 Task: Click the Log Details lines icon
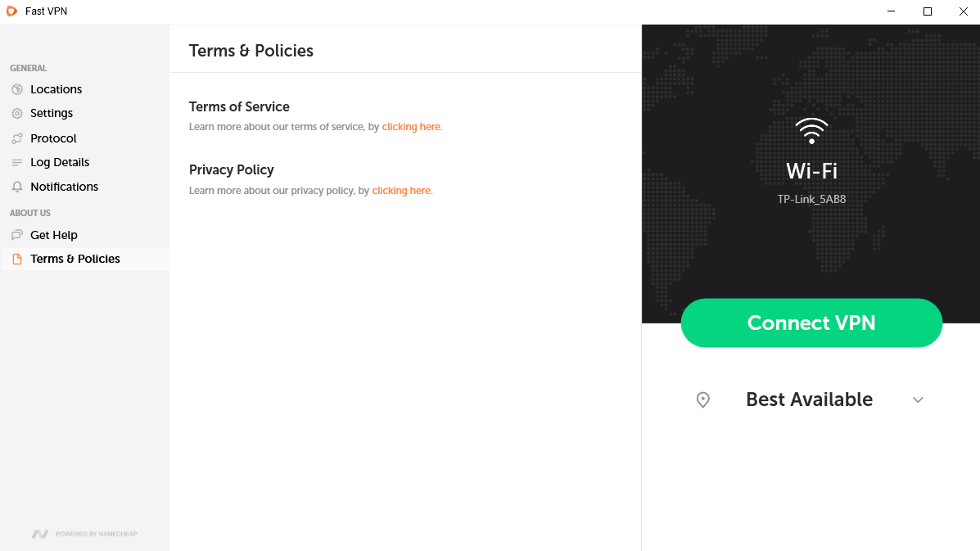pyautogui.click(x=17, y=162)
